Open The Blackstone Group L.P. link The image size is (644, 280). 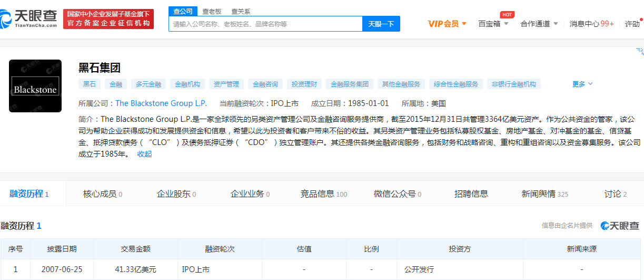tap(161, 103)
